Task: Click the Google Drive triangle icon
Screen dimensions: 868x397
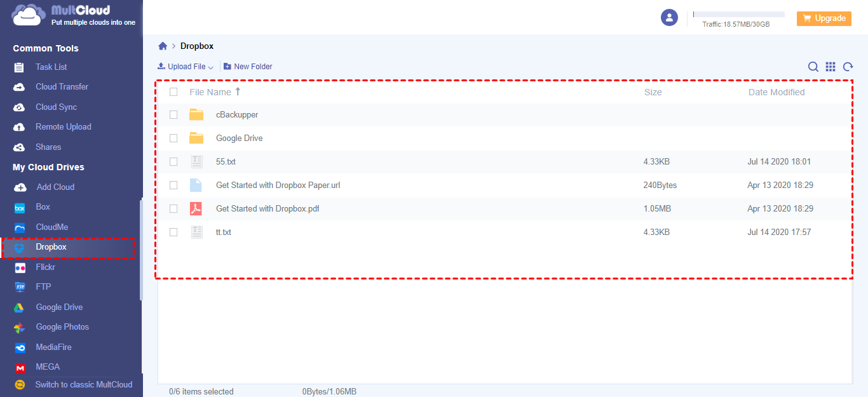Action: [20, 307]
